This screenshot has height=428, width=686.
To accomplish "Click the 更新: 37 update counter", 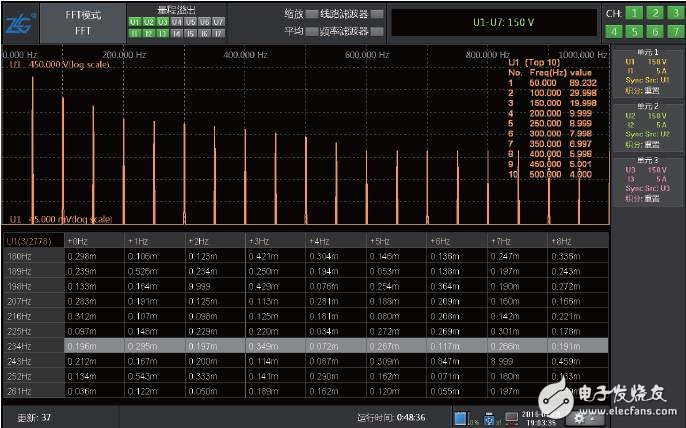I will 34,417.
